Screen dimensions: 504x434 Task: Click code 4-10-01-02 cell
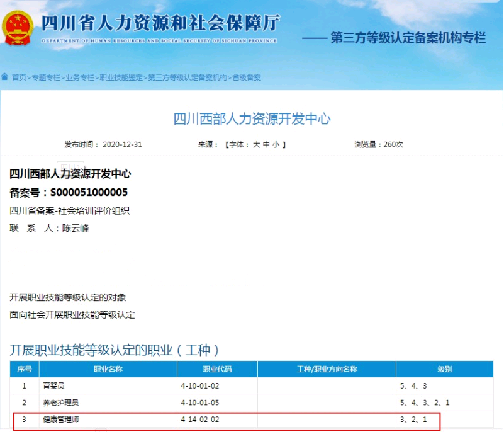click(217, 385)
